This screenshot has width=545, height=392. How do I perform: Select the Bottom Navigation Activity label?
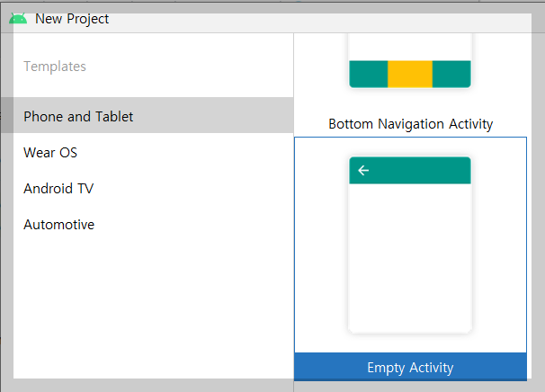click(410, 124)
